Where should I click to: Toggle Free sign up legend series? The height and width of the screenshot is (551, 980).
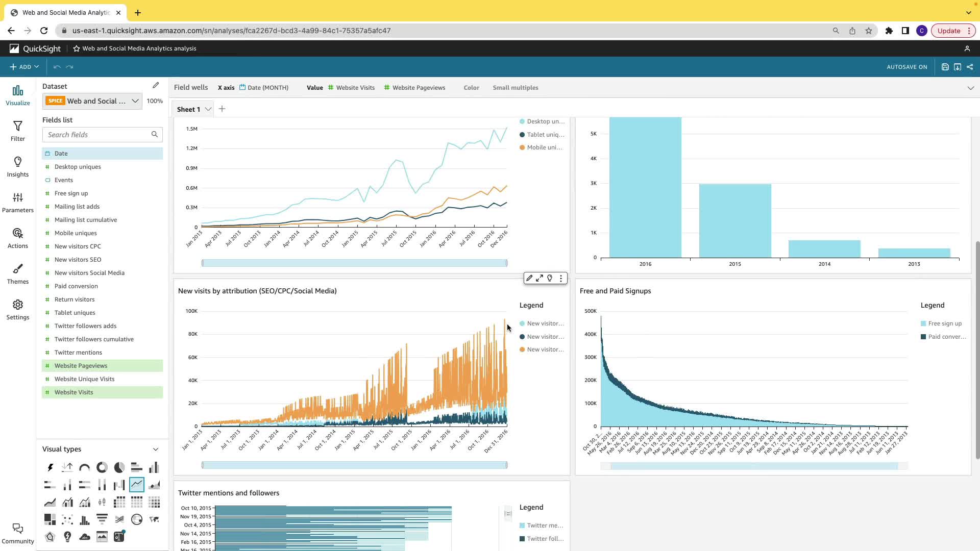(x=944, y=323)
